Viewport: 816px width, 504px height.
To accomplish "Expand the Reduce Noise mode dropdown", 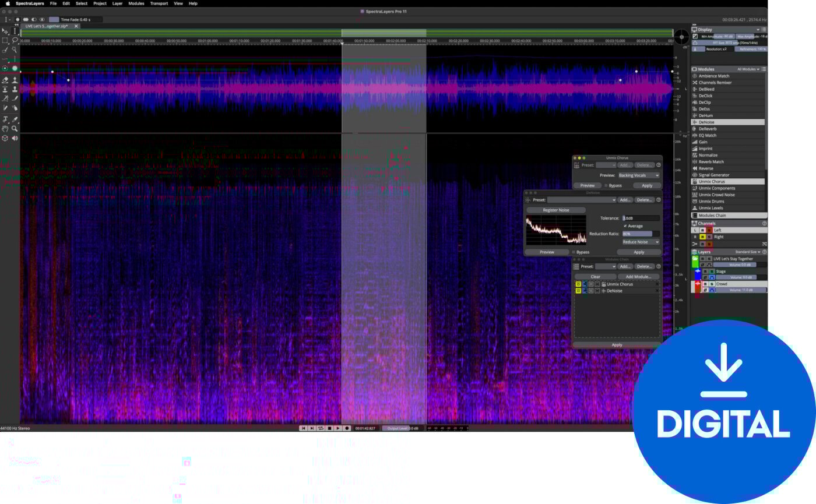I will point(640,242).
